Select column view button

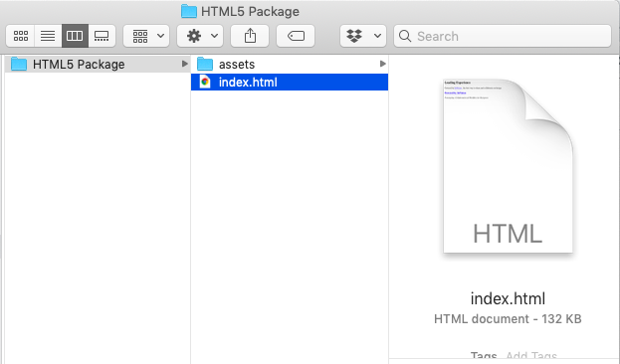click(x=75, y=36)
